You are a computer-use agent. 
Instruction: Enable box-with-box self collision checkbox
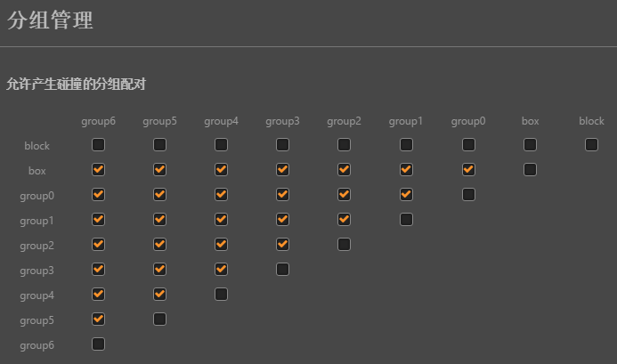click(x=530, y=169)
